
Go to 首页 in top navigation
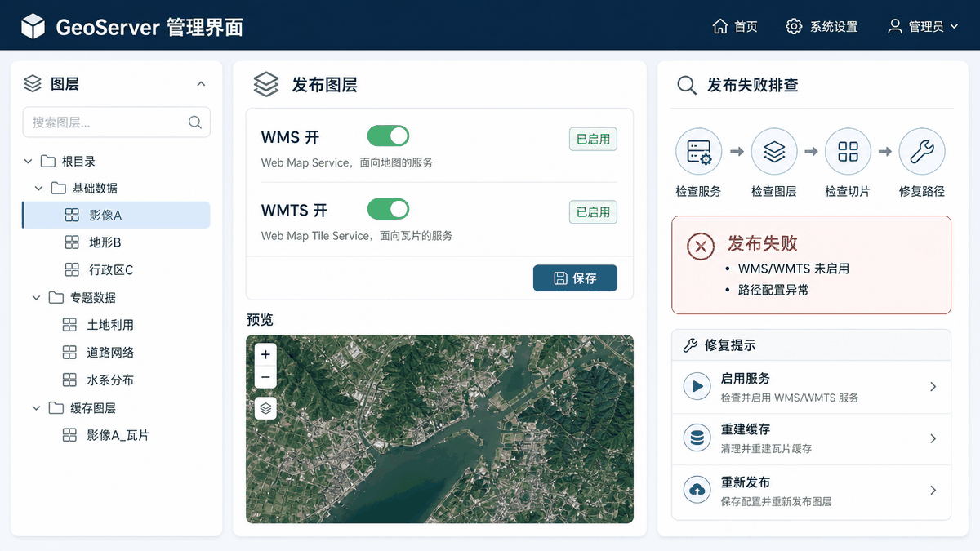pyautogui.click(x=735, y=26)
